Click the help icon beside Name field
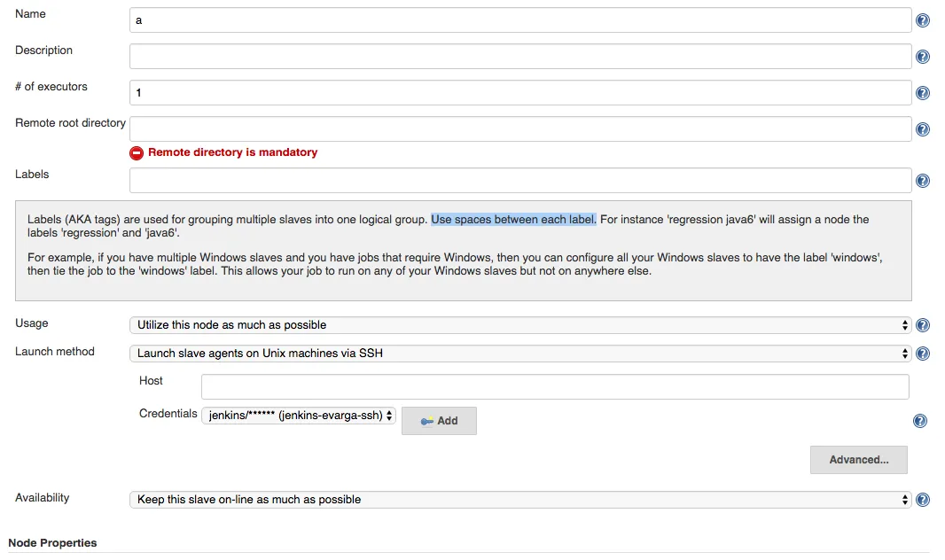945x560 pixels. pos(922,20)
